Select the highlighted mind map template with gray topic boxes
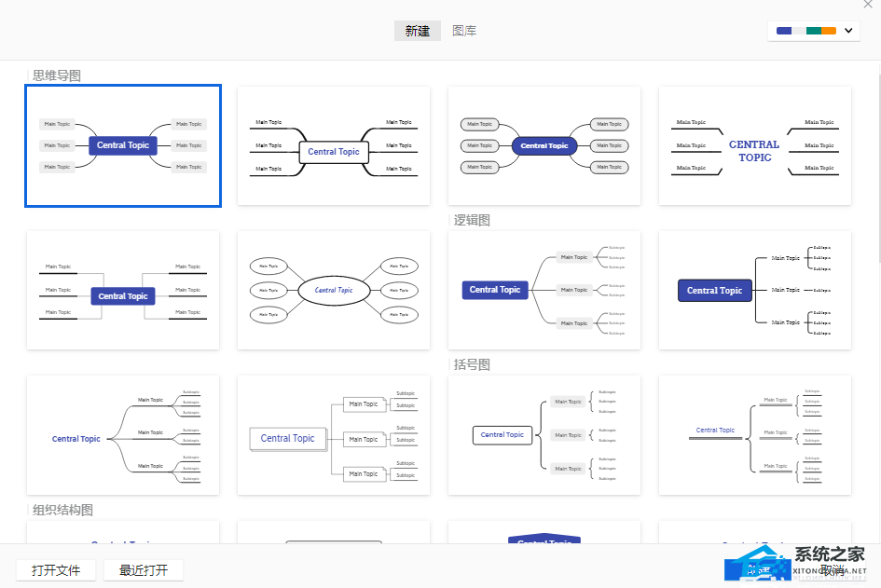Image resolution: width=881 pixels, height=588 pixels. pos(123,146)
